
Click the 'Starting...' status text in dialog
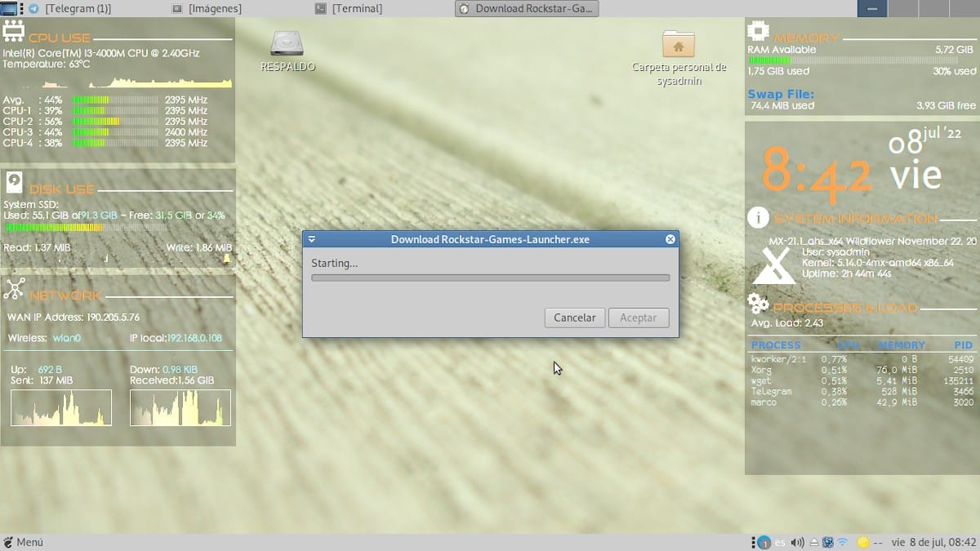(335, 263)
